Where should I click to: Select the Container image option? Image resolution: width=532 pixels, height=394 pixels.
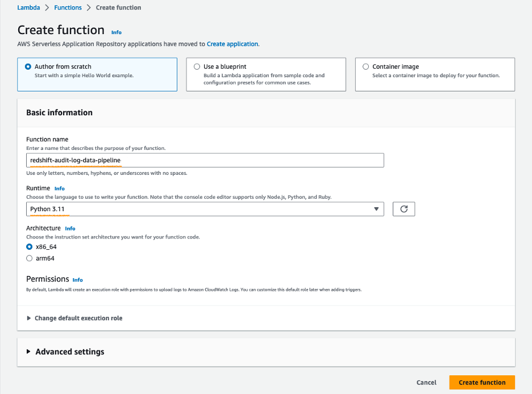coord(365,66)
